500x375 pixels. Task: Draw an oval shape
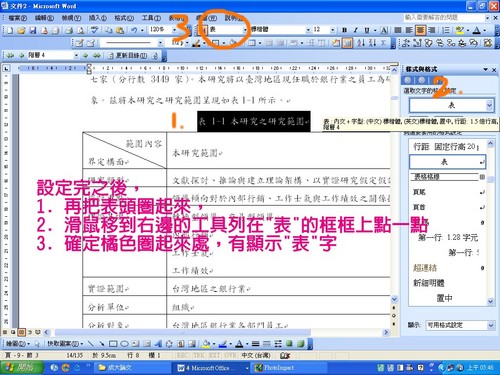(124, 343)
